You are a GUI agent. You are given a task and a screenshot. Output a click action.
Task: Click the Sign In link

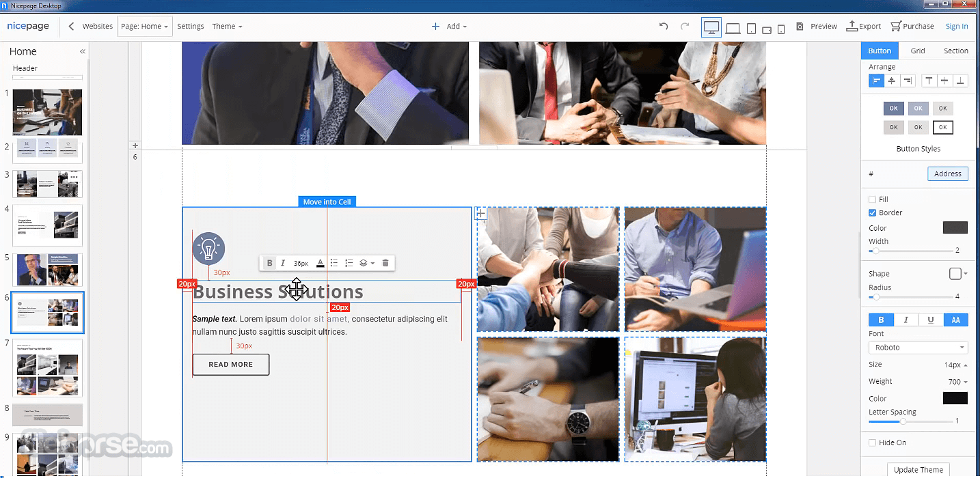tap(957, 27)
